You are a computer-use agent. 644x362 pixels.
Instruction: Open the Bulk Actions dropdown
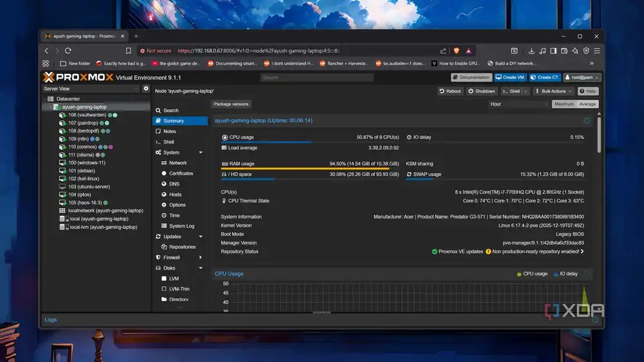553,91
